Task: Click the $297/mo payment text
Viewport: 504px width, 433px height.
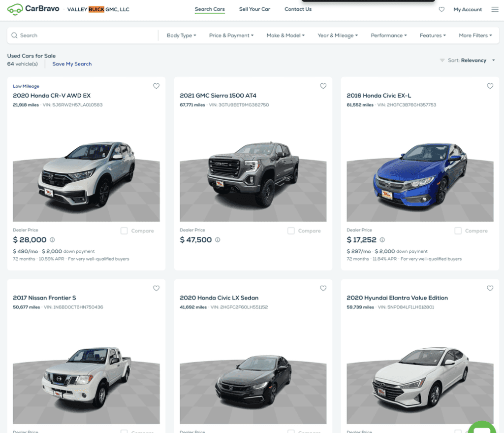Action: tap(359, 251)
